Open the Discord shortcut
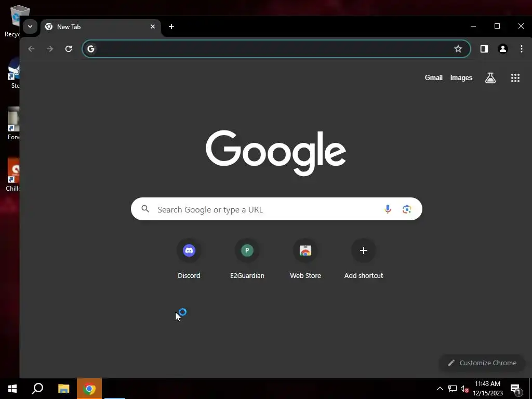 point(189,259)
